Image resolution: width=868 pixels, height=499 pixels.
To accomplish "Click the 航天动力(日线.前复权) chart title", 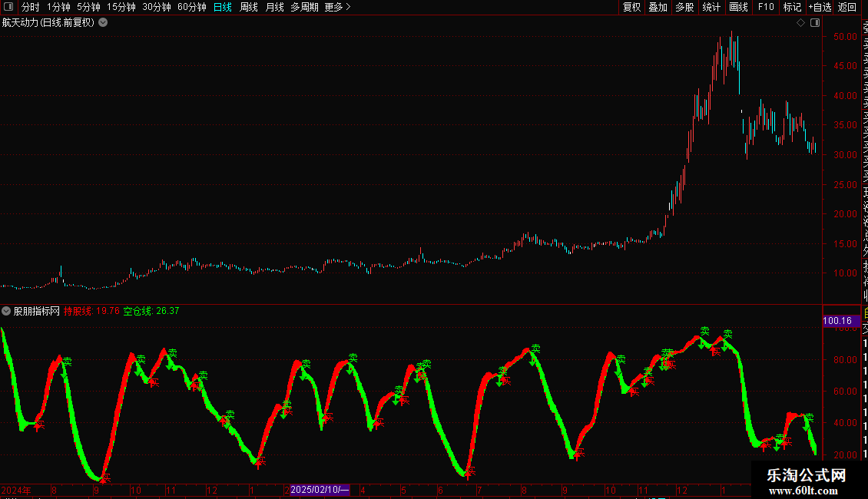I will coord(48,23).
